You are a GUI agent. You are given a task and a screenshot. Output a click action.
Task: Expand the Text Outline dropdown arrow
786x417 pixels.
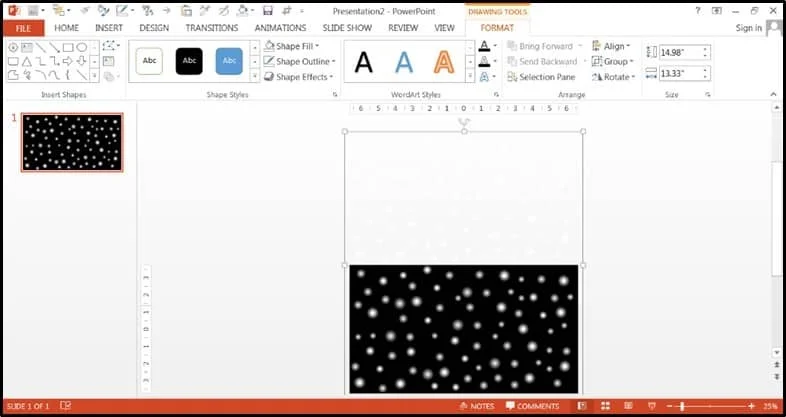pos(495,62)
